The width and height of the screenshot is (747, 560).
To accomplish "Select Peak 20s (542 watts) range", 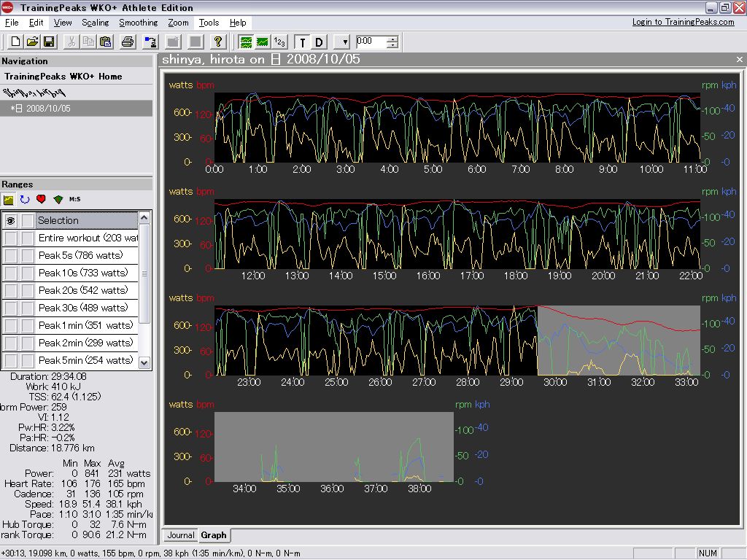I will coord(87,290).
